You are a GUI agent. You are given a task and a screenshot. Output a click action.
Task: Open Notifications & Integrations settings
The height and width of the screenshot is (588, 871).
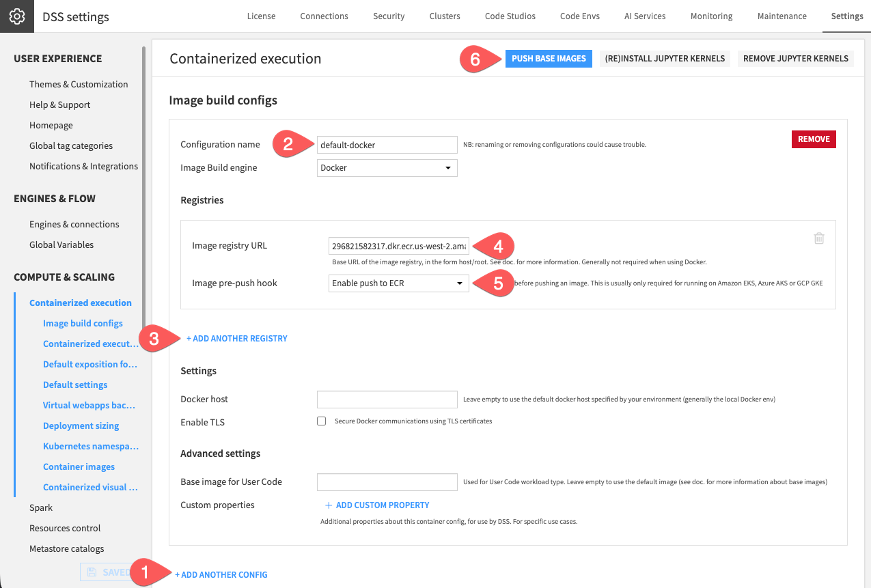pyautogui.click(x=83, y=166)
